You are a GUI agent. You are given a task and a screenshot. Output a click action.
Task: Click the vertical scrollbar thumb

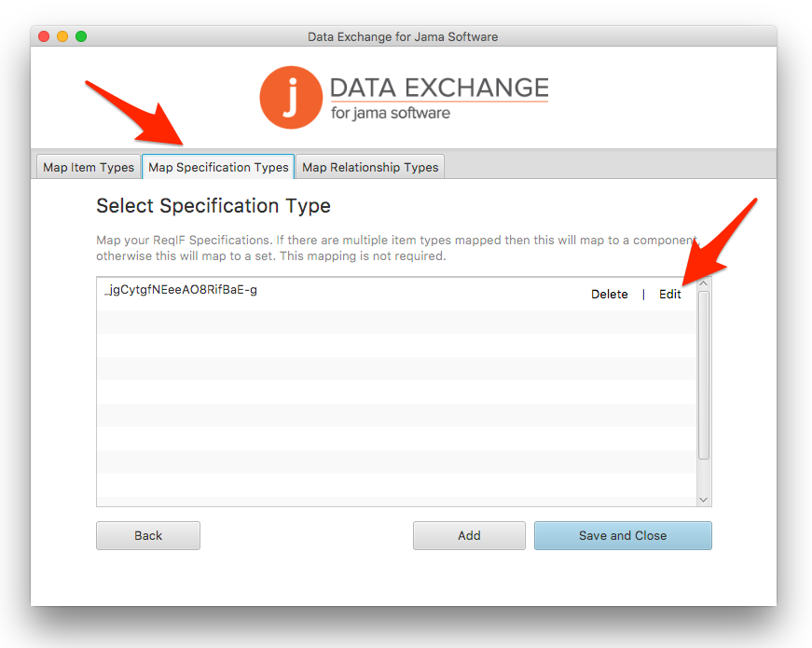pyautogui.click(x=703, y=376)
